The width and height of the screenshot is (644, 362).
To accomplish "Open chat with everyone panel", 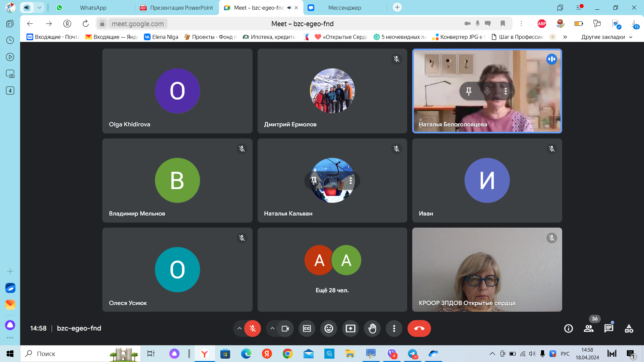I will (608, 328).
